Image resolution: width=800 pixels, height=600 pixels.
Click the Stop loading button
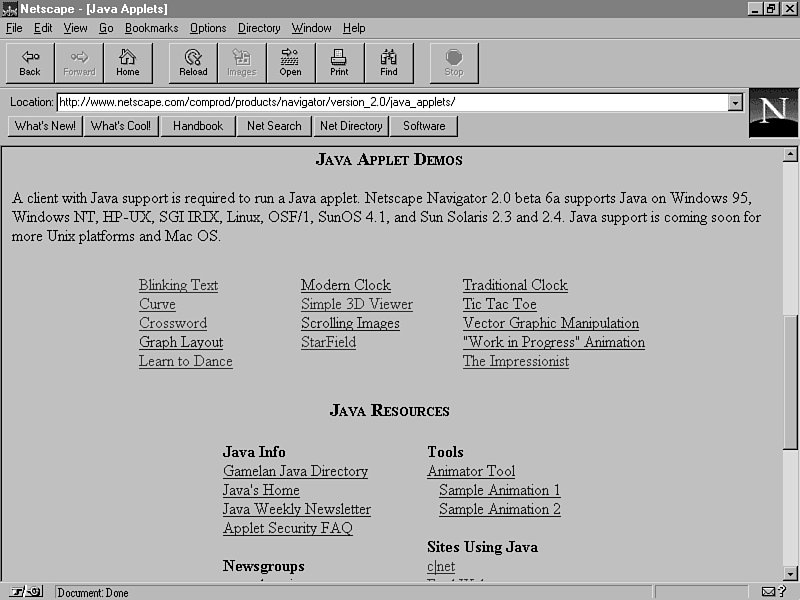tap(454, 63)
